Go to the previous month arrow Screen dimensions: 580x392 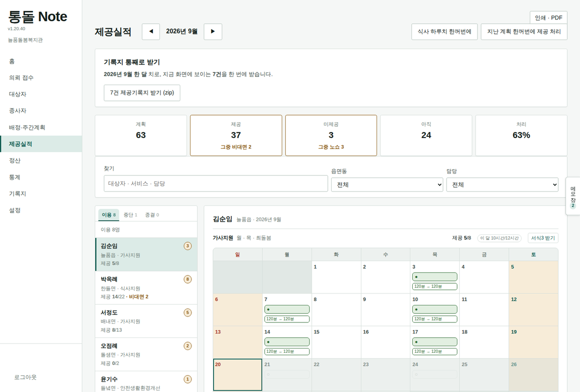click(x=151, y=31)
